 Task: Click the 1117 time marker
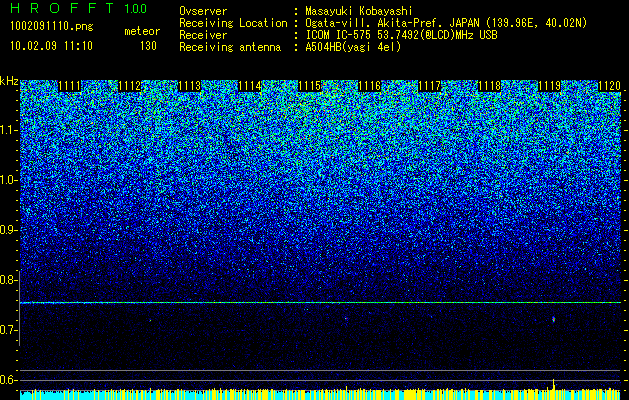point(429,86)
